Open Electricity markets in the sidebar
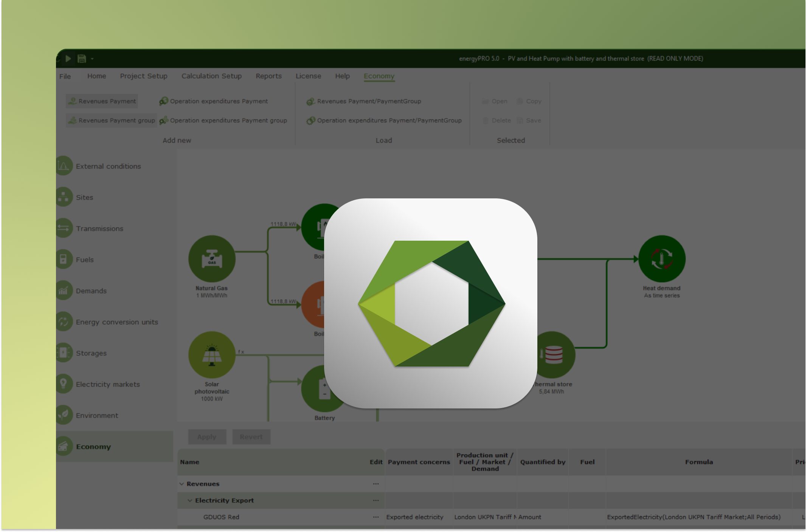 click(x=98, y=384)
